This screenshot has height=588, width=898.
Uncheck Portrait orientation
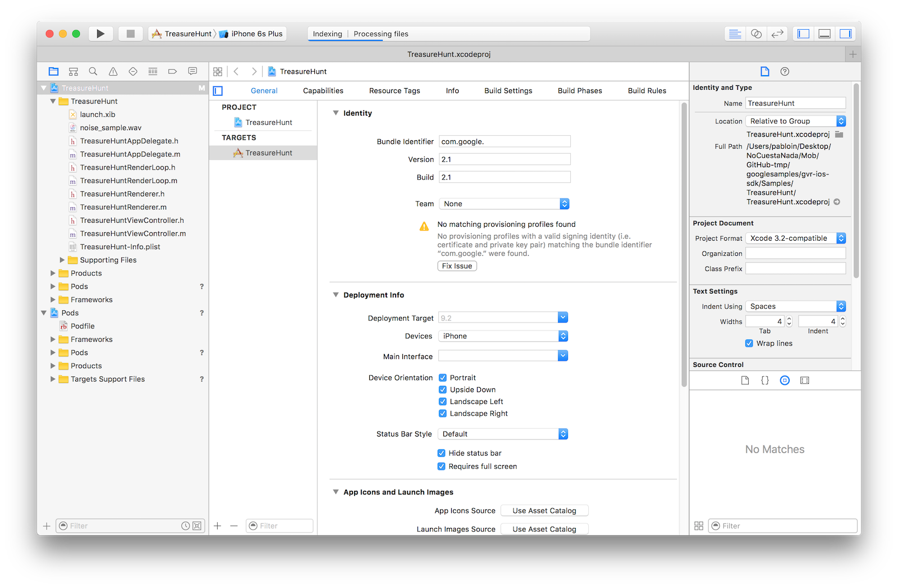443,378
